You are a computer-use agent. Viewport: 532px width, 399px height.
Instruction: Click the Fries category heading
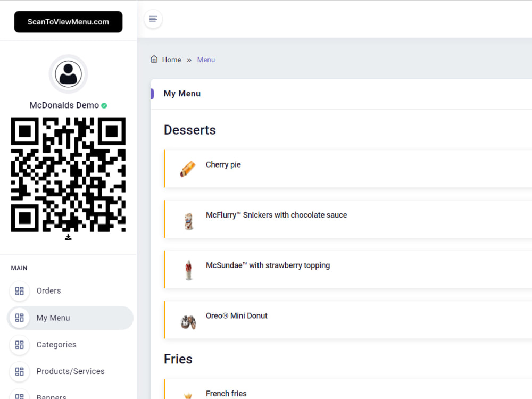pos(178,359)
